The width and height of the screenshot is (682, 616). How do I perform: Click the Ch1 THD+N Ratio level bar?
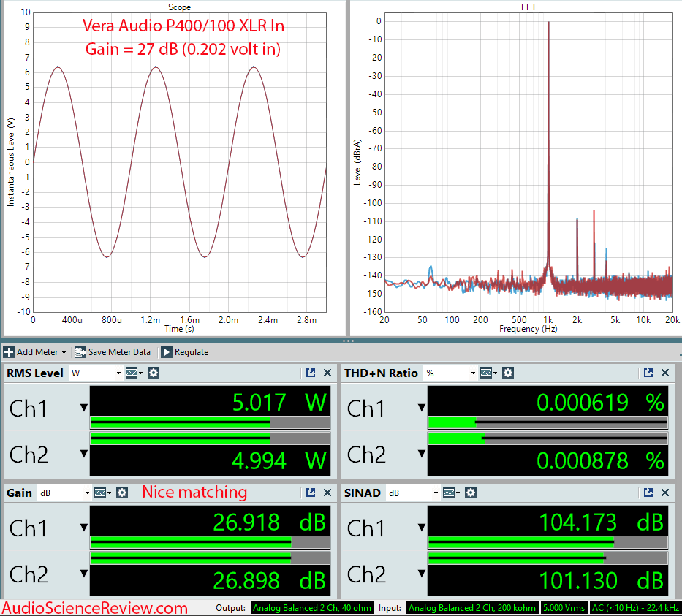click(x=547, y=422)
